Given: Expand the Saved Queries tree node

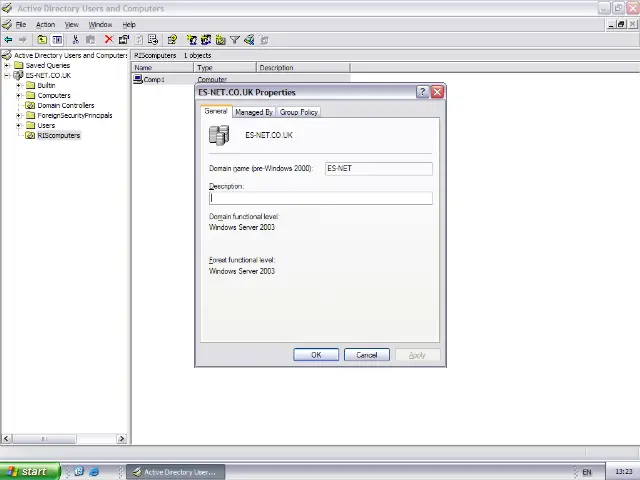Looking at the screenshot, I should pos(7,65).
